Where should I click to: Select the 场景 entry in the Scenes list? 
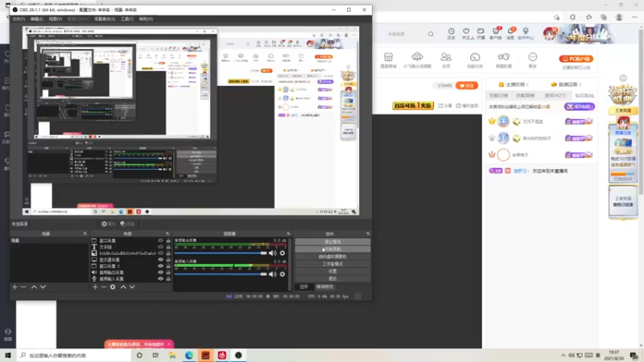pyautogui.click(x=49, y=241)
